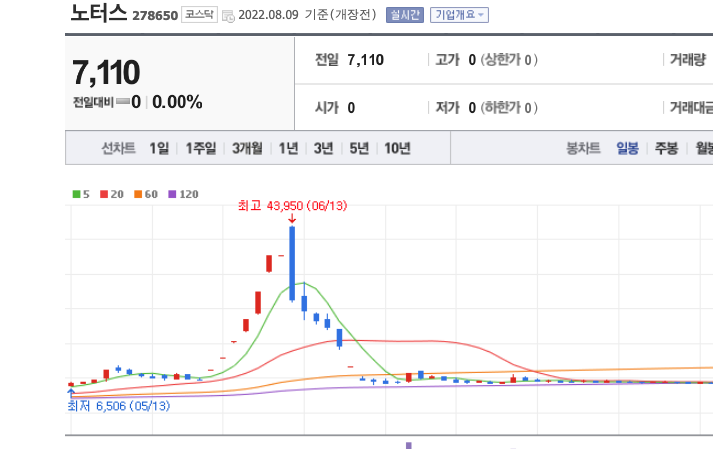The image size is (713, 449).
Task: Select the 10년 line chart tab
Action: 397,148
